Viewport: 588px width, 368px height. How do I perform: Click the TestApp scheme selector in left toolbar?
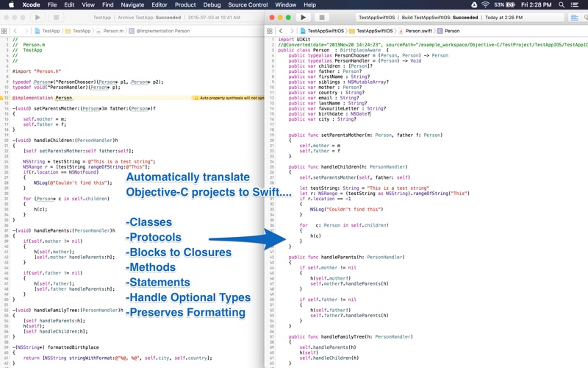pos(102,17)
